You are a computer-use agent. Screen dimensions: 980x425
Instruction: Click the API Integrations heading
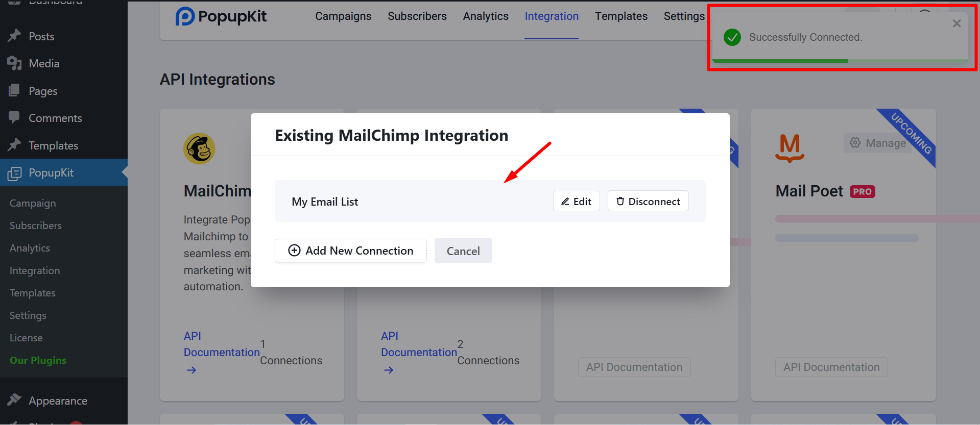click(217, 80)
